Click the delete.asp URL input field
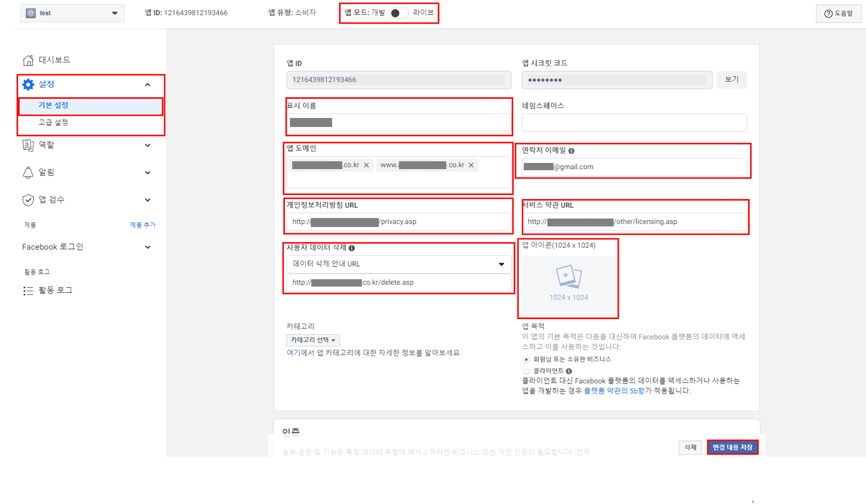Viewport: 866px width, 504px height. pyautogui.click(x=398, y=283)
